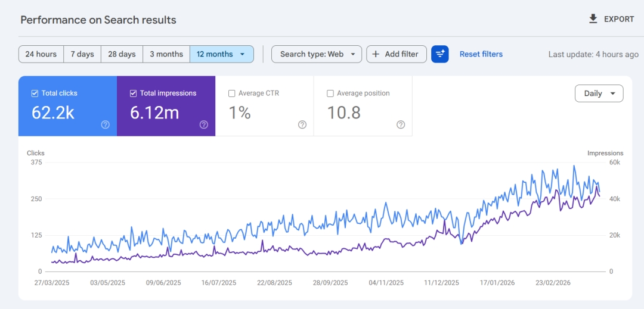Enable the Average position checkbox

330,93
